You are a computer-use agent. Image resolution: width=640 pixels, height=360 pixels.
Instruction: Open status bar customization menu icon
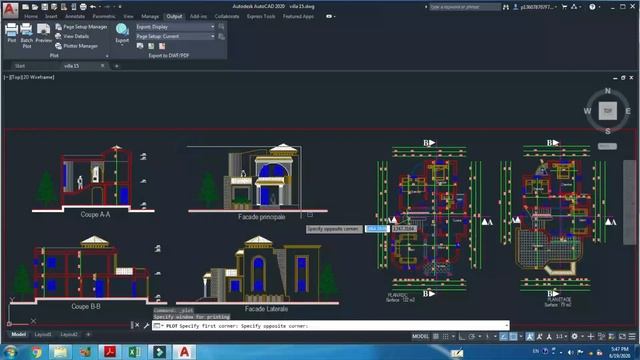tap(632, 336)
